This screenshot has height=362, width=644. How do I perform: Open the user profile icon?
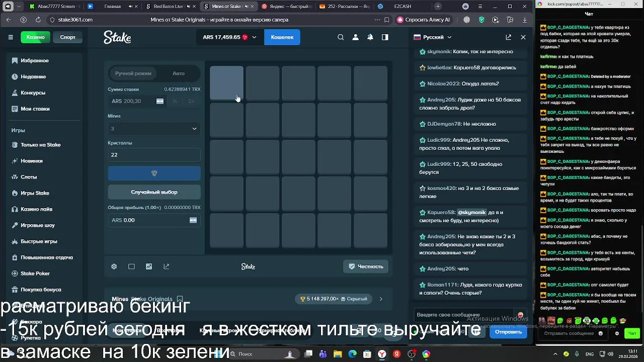point(355,37)
